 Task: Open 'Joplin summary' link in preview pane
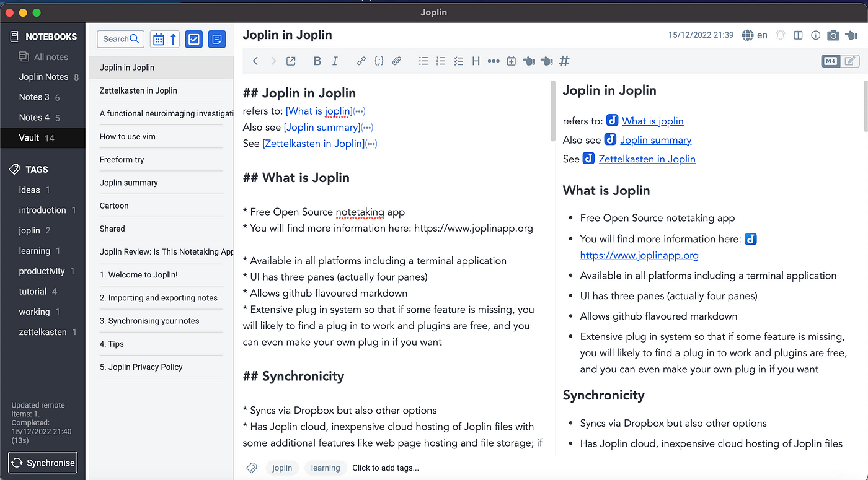pyautogui.click(x=656, y=140)
